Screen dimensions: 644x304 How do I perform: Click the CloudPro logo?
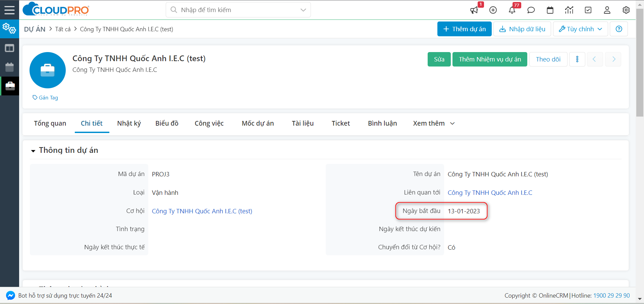tap(56, 9)
